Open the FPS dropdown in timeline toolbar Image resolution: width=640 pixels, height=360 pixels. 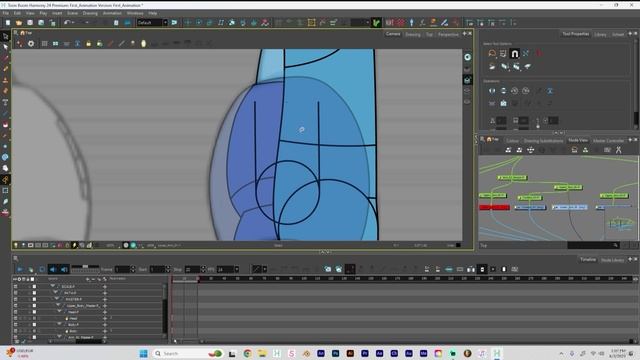pyautogui.click(x=236, y=269)
